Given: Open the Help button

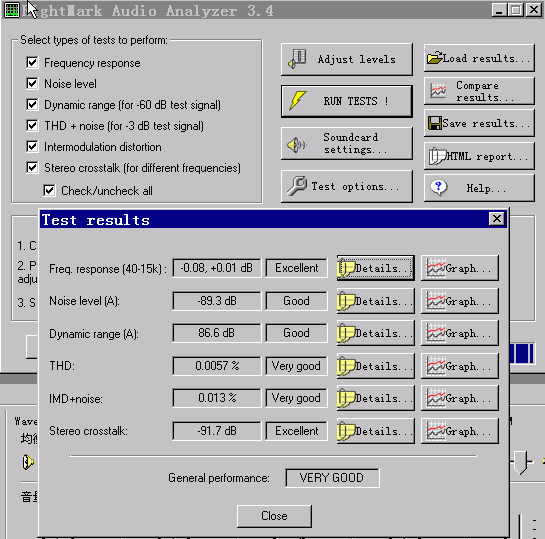Looking at the screenshot, I should click(479, 188).
